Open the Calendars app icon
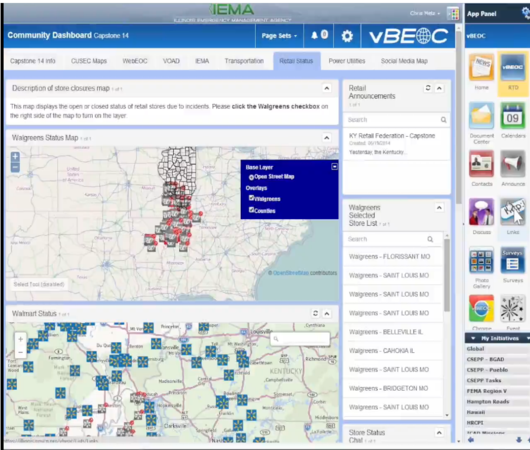The width and height of the screenshot is (530, 450). [x=513, y=116]
